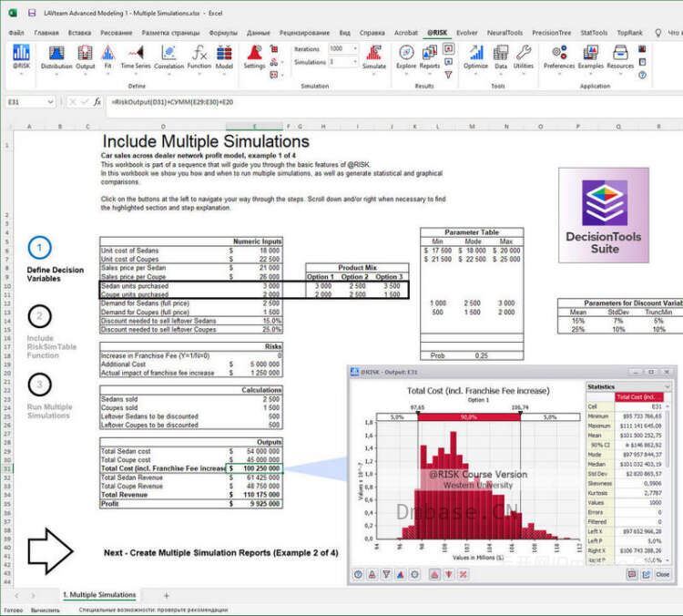The width and height of the screenshot is (683, 616).
Task: Click the Prob value 0,25 cell
Action: click(481, 355)
